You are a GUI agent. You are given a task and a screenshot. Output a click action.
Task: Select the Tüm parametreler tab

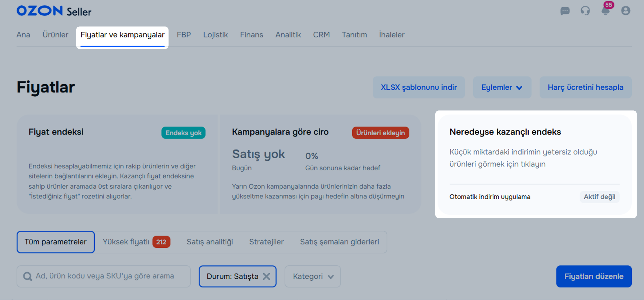(56, 242)
